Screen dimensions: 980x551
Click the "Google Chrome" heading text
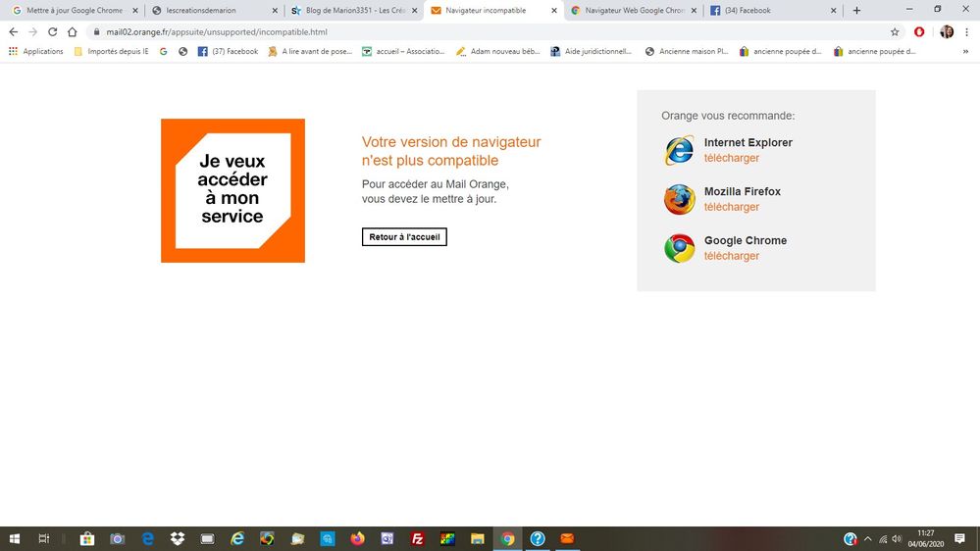coord(746,240)
